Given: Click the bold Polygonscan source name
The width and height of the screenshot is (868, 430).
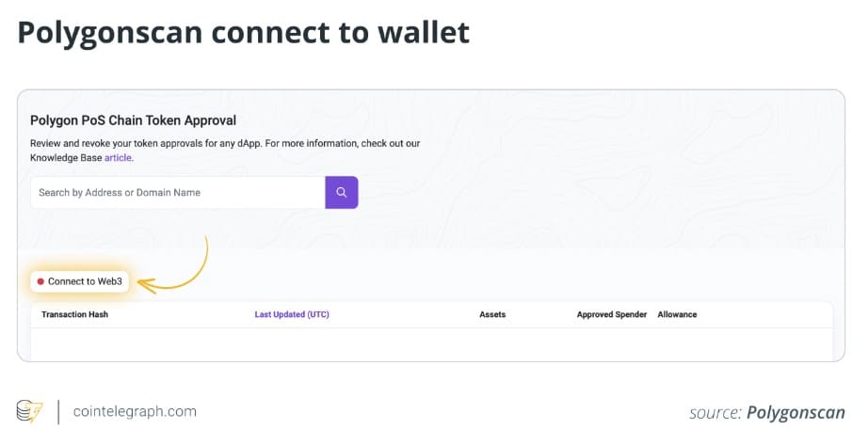Looking at the screenshot, I should point(796,412).
